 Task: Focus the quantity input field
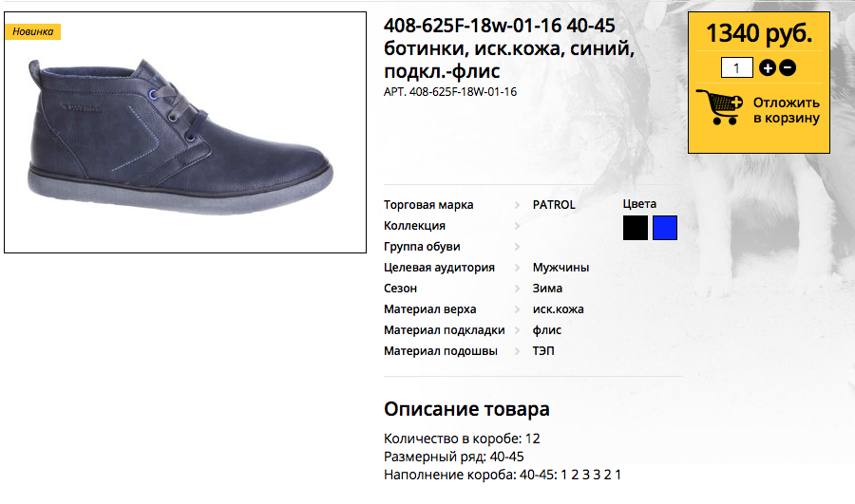(x=736, y=68)
